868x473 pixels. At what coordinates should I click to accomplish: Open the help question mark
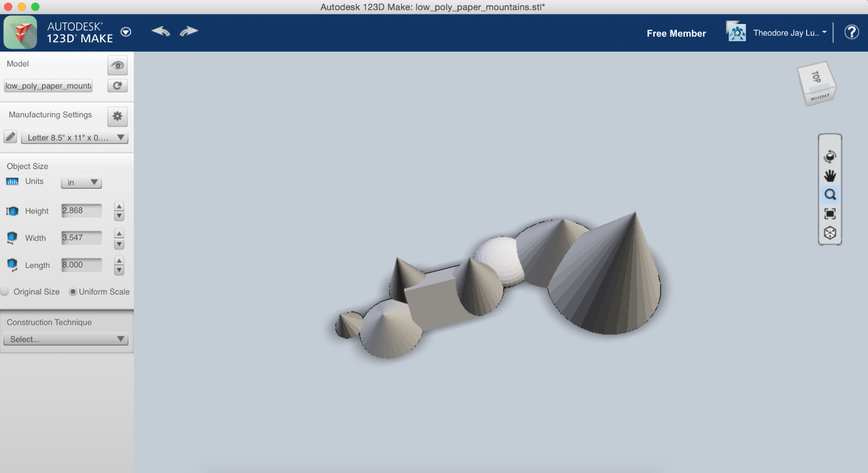pyautogui.click(x=851, y=32)
